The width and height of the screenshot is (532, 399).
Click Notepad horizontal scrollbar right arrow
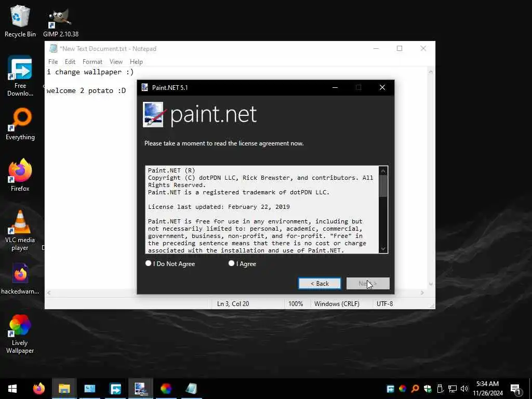[x=422, y=293]
